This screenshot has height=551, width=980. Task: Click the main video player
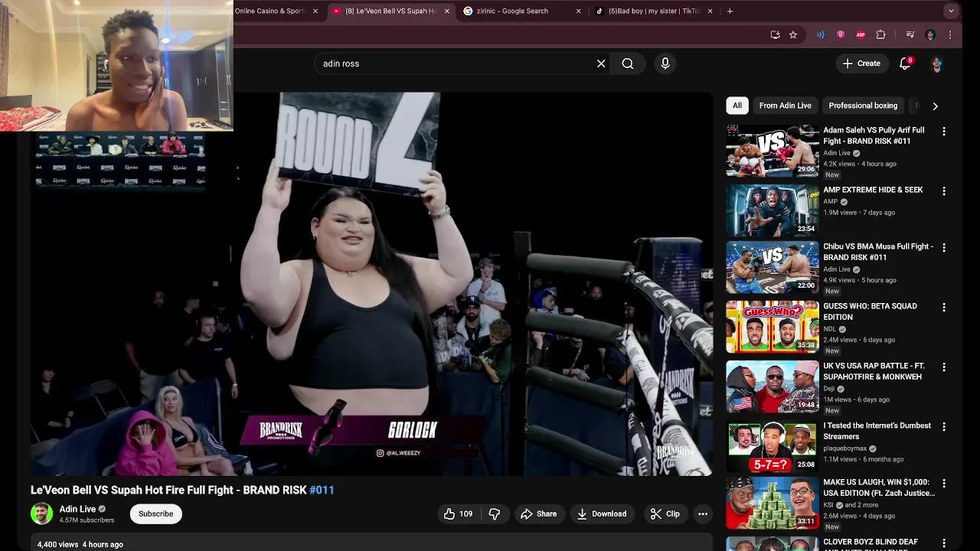[x=371, y=284]
